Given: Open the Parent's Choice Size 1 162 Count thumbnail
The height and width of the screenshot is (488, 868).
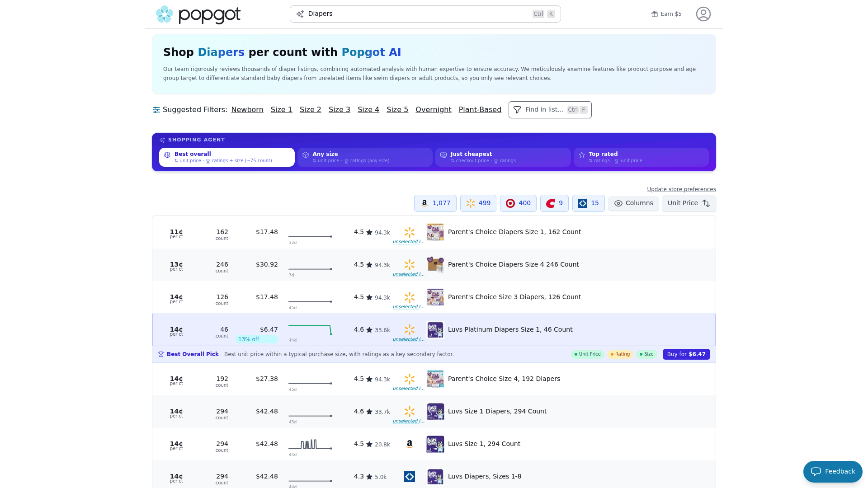Looking at the screenshot, I should coord(435,232).
